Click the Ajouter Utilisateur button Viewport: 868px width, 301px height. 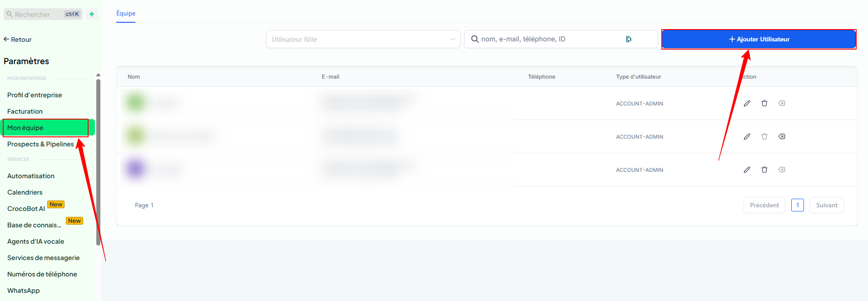(x=759, y=39)
